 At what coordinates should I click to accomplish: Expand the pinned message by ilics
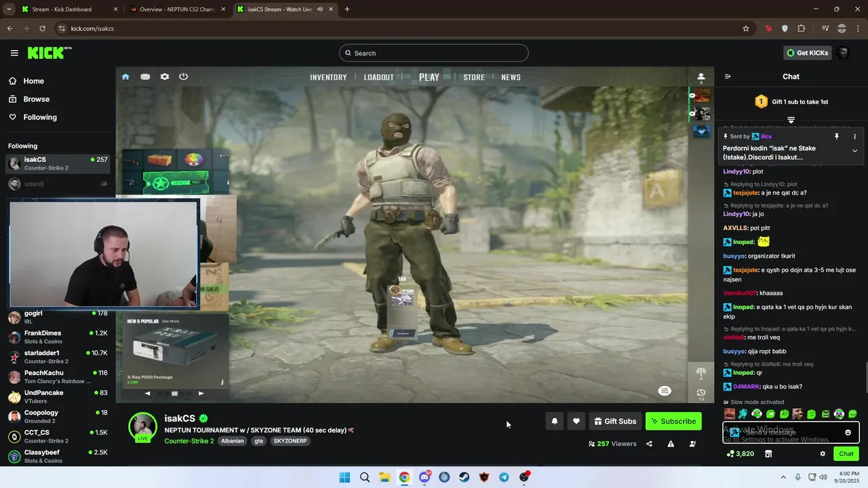854,150
